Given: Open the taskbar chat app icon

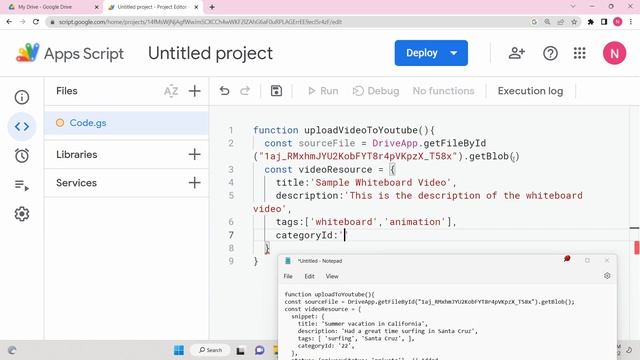Looking at the screenshot, I should point(260,350).
